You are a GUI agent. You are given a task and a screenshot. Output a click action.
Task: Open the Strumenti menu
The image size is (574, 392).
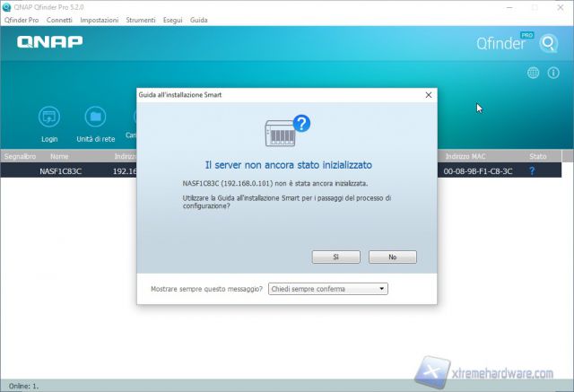pyautogui.click(x=140, y=20)
